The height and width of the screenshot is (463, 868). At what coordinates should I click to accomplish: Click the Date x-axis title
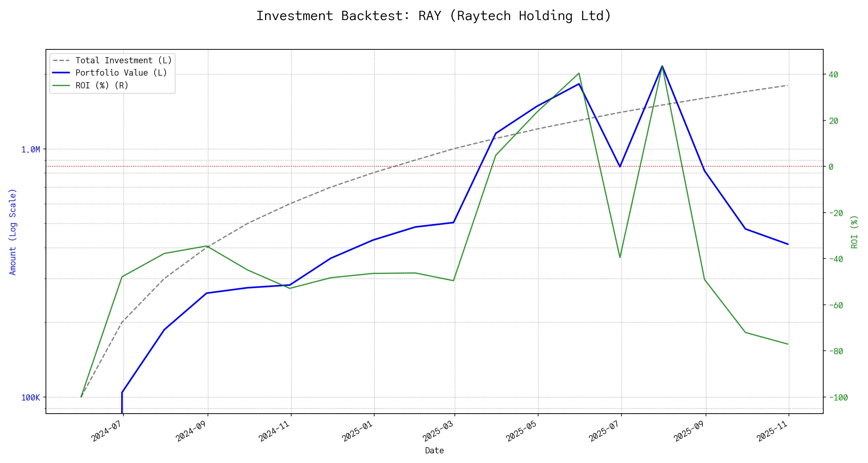434,451
